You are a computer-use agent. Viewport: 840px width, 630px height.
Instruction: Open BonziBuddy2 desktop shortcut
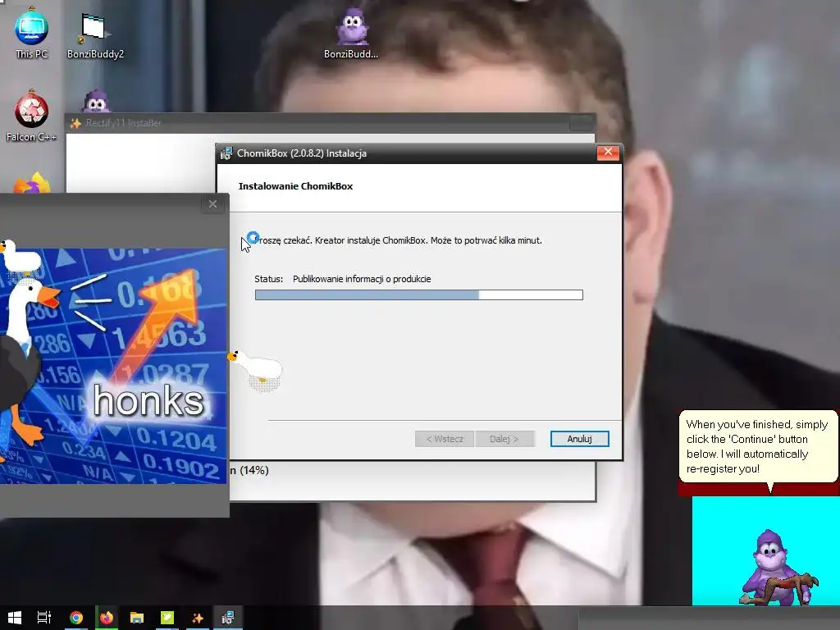(x=95, y=34)
